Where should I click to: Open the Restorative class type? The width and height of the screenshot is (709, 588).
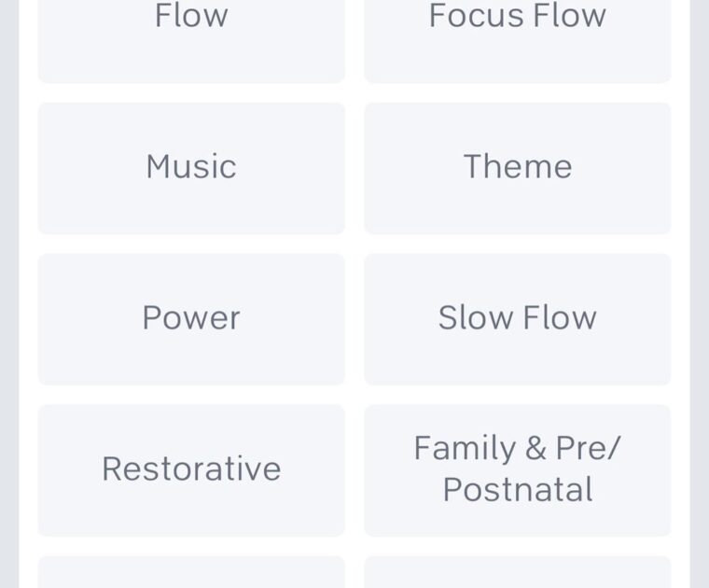coord(191,469)
